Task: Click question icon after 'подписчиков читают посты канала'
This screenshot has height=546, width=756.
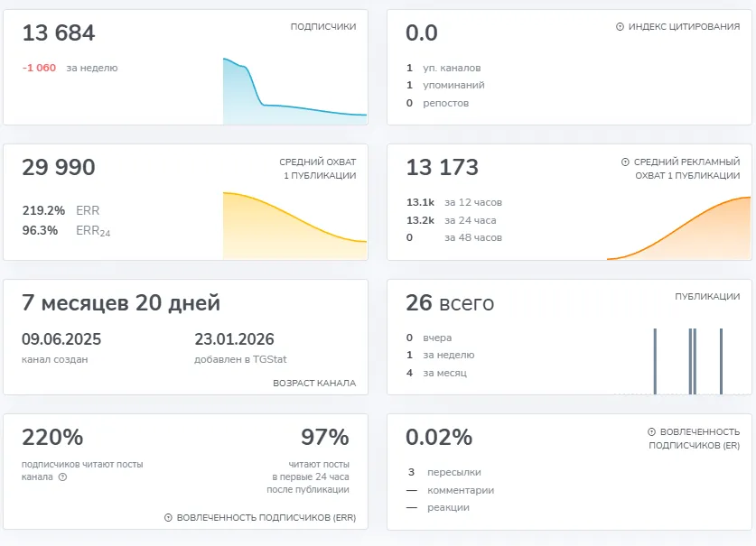Action: pos(62,477)
